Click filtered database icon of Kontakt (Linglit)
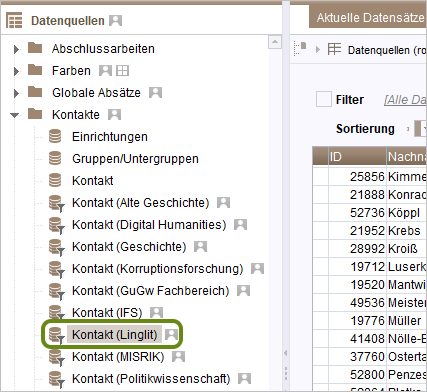 pyautogui.click(x=56, y=335)
